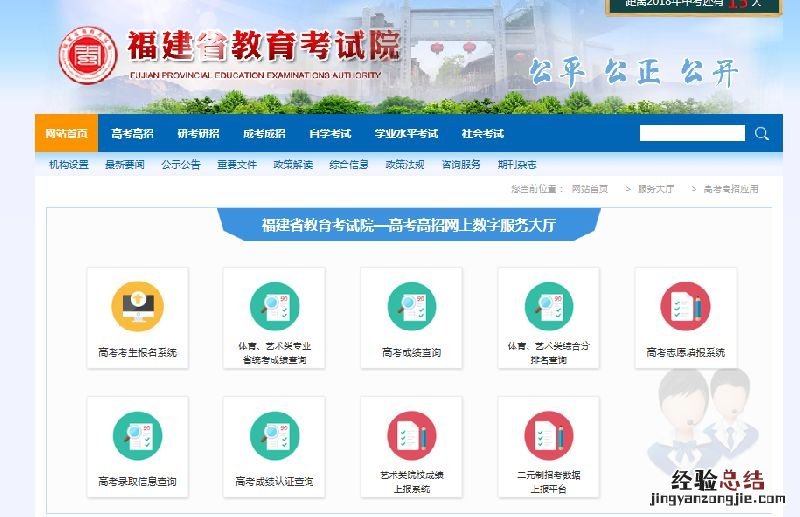Open the 研考研招 menu item
This screenshot has height=517, width=800.
point(198,134)
